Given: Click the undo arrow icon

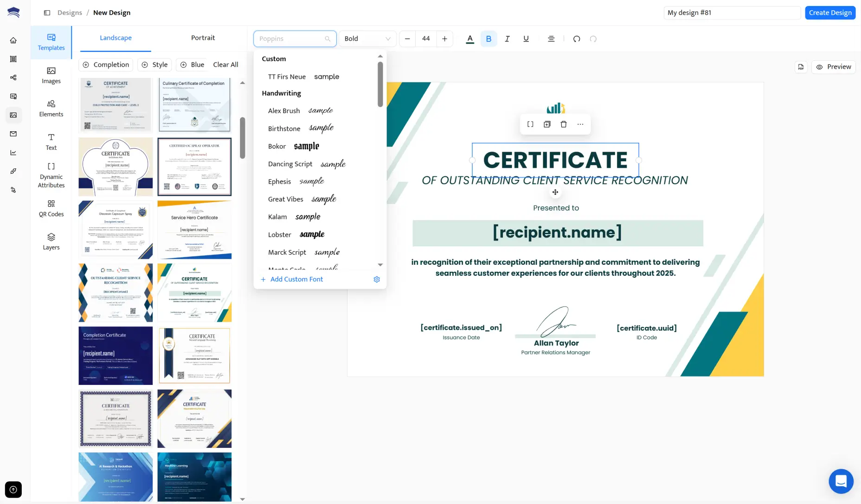Looking at the screenshot, I should pos(577,39).
